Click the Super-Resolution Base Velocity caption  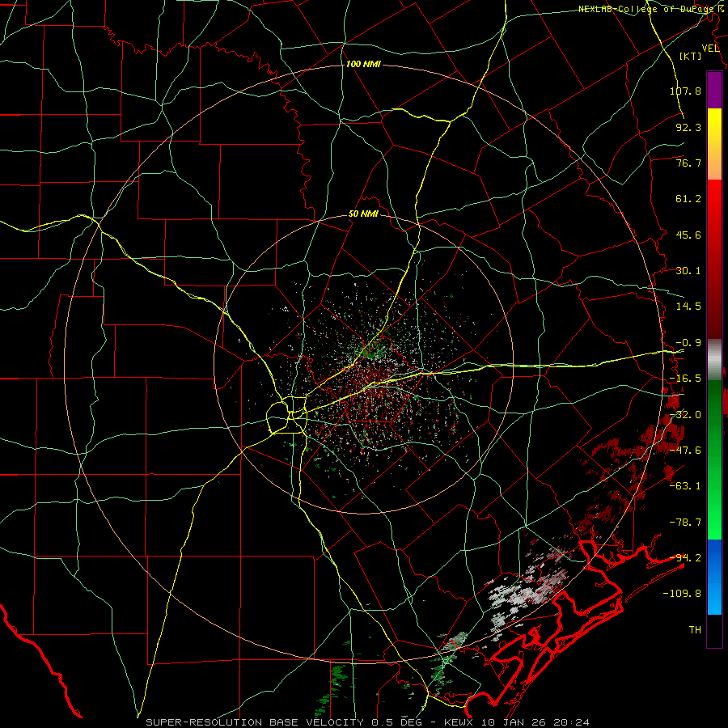pos(368,722)
